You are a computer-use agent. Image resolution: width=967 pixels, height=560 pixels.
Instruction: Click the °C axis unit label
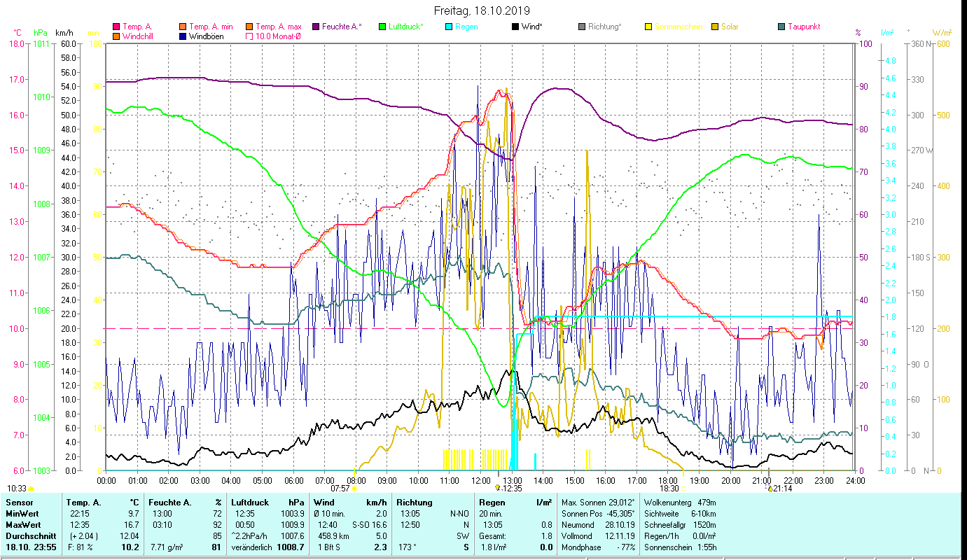tap(18, 33)
